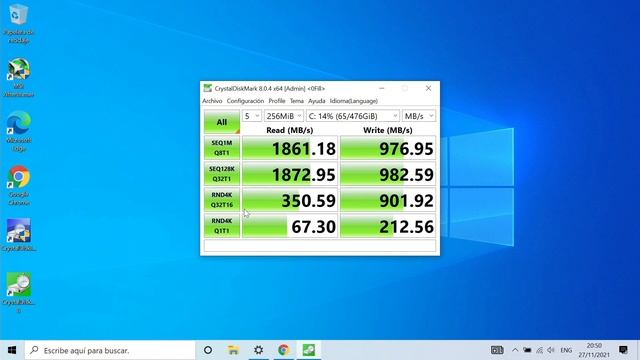Click the CrystalDiskMark taskbar icon
Image resolution: width=640 pixels, height=360 pixels.
pyautogui.click(x=309, y=350)
